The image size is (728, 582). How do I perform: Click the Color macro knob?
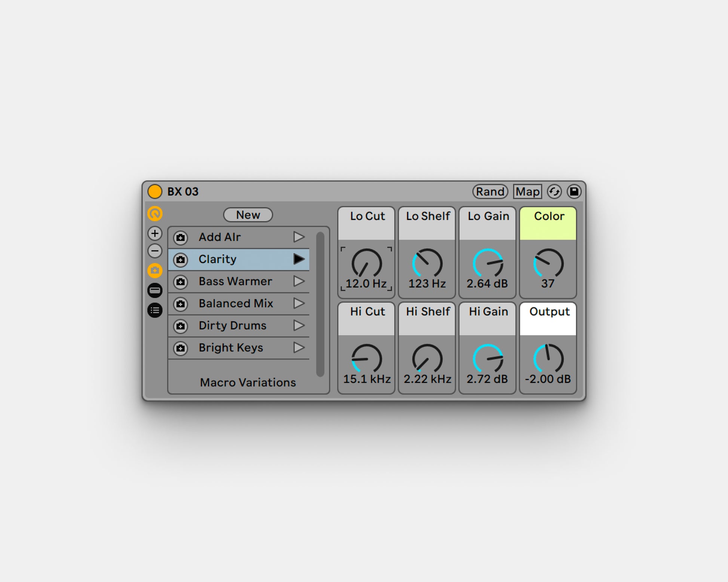(548, 263)
